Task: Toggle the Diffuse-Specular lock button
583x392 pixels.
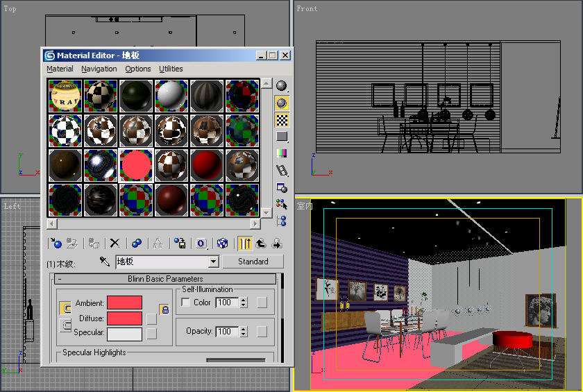Action: pos(67,325)
